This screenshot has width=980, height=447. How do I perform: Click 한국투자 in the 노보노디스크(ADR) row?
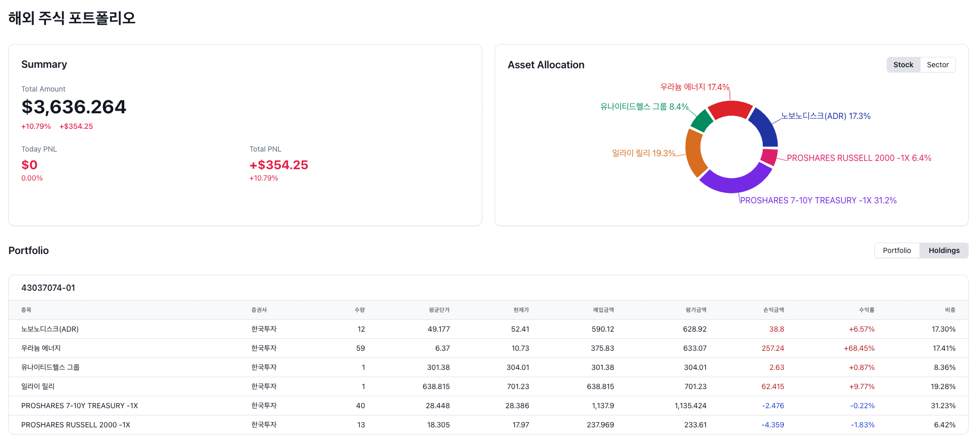(264, 329)
